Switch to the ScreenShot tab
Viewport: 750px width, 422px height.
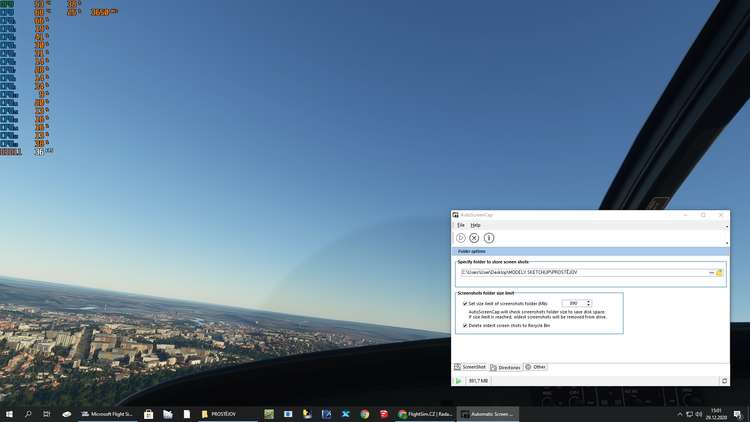470,367
